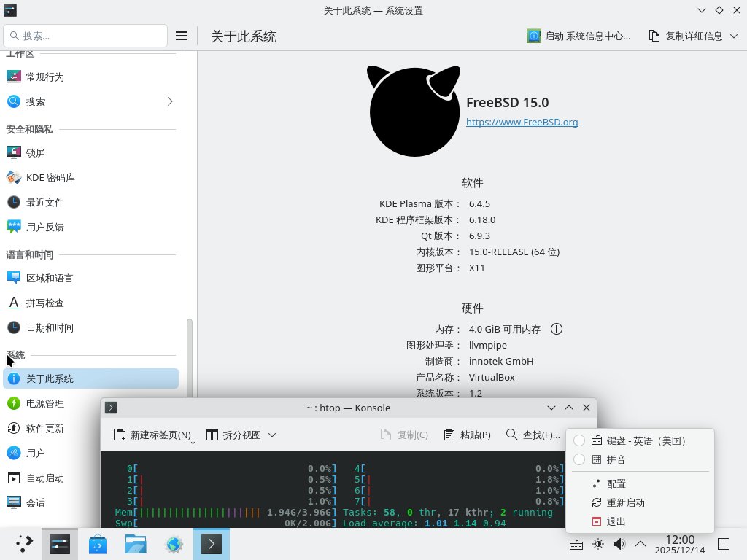Choose 配置 from input method menu

pyautogui.click(x=616, y=483)
